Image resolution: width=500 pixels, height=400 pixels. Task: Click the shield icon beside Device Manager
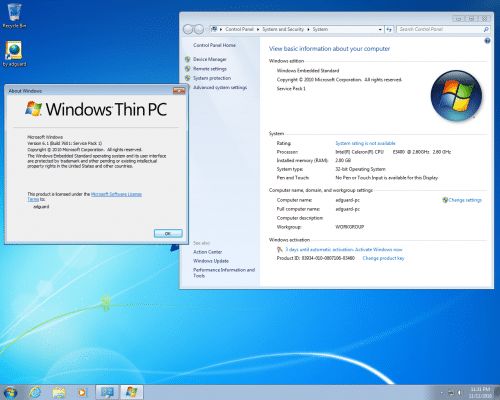tap(188, 59)
